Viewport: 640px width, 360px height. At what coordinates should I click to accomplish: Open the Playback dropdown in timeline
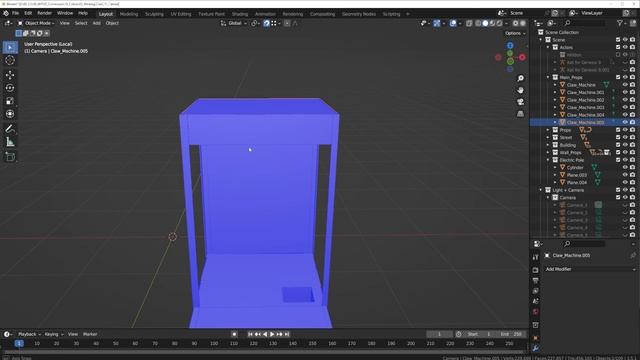(x=29, y=334)
